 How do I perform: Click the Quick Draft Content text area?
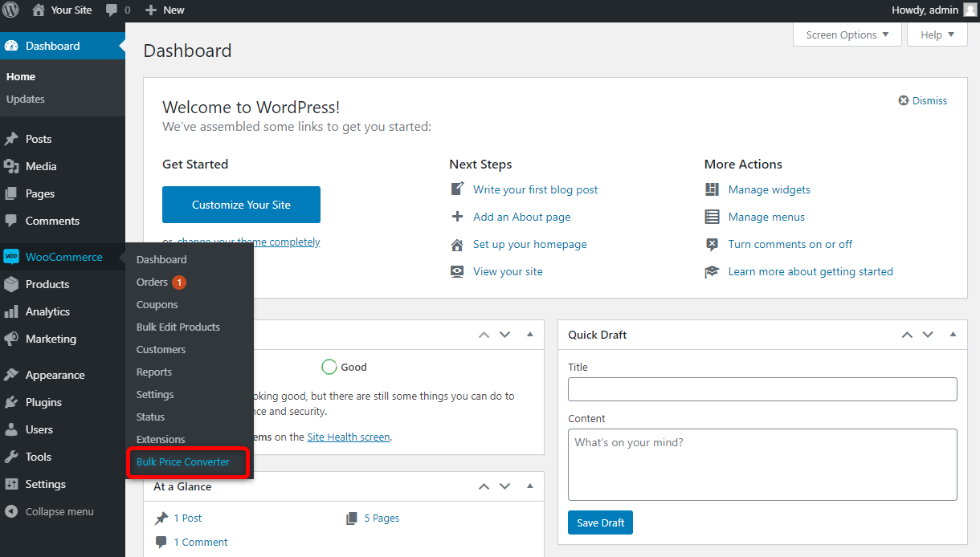point(762,465)
